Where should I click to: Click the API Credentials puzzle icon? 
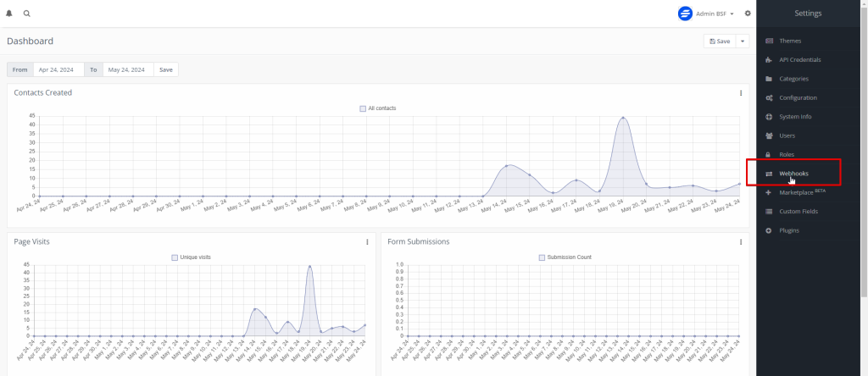769,60
